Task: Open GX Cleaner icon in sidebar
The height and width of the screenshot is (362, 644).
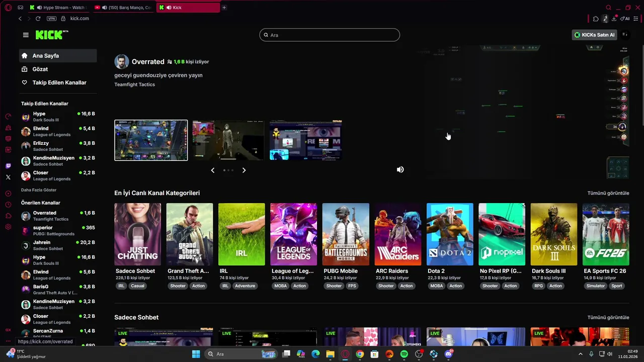Action: click(8, 127)
